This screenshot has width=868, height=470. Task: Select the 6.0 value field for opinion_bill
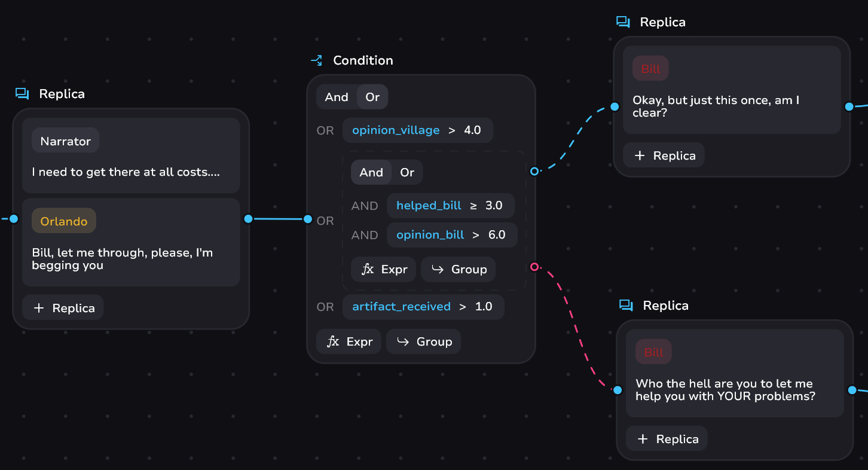click(497, 234)
